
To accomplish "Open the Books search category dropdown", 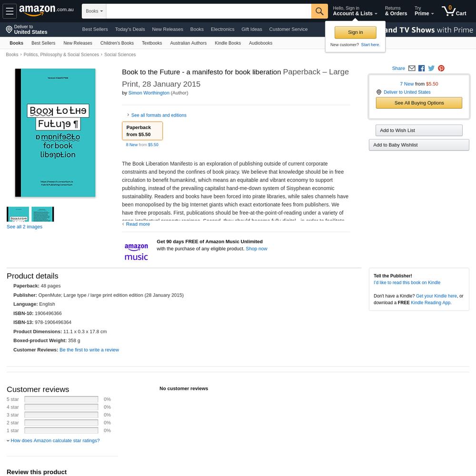I will pyautogui.click(x=94, y=11).
